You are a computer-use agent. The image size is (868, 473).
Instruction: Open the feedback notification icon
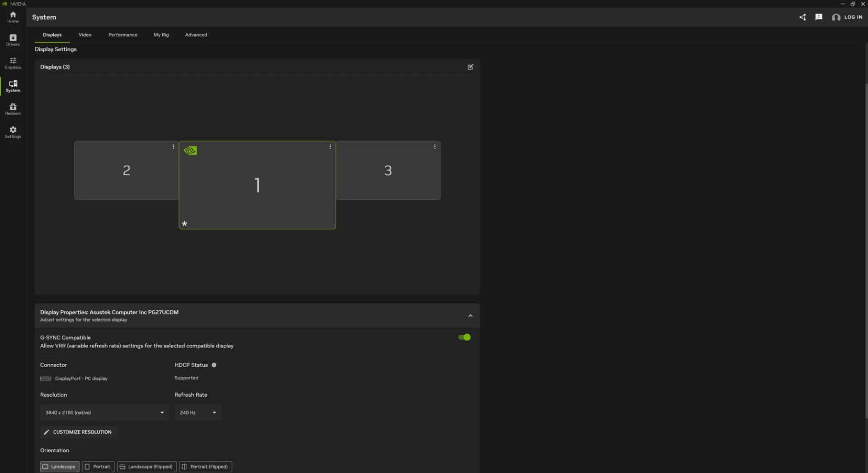(819, 17)
